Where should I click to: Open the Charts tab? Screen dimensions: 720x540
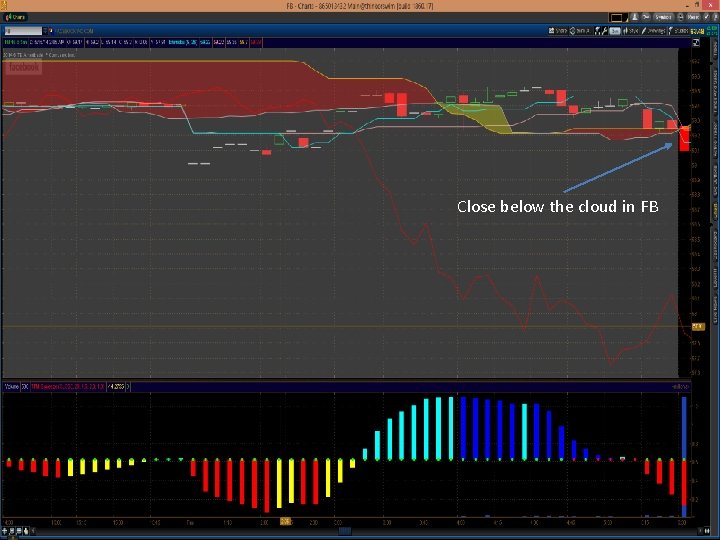(15, 17)
